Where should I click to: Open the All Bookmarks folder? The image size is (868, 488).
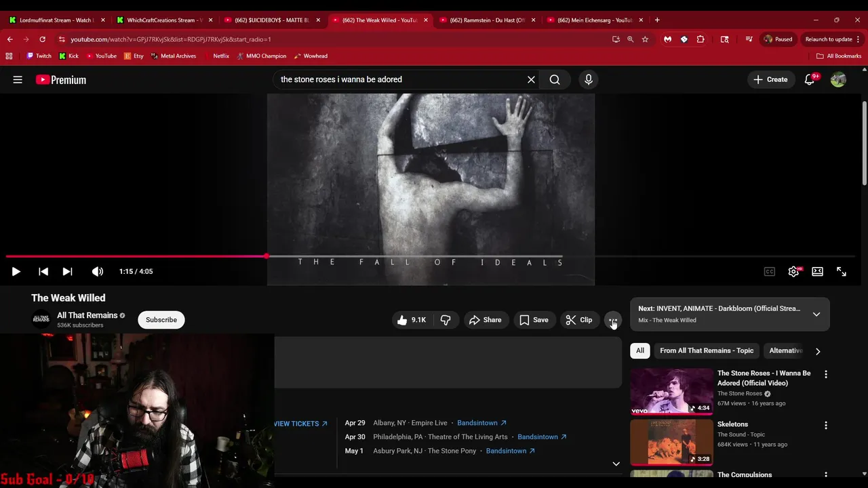[839, 56]
